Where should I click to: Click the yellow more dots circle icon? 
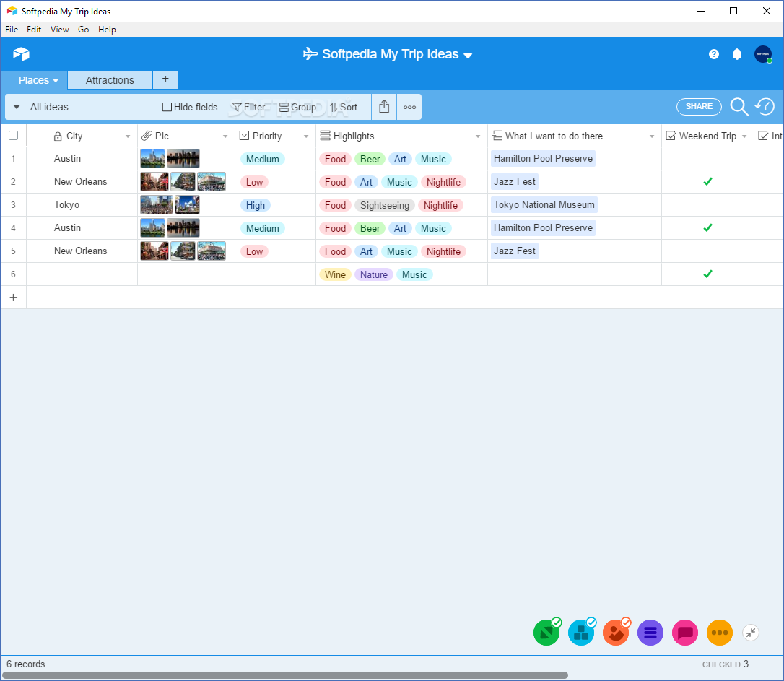click(x=720, y=633)
